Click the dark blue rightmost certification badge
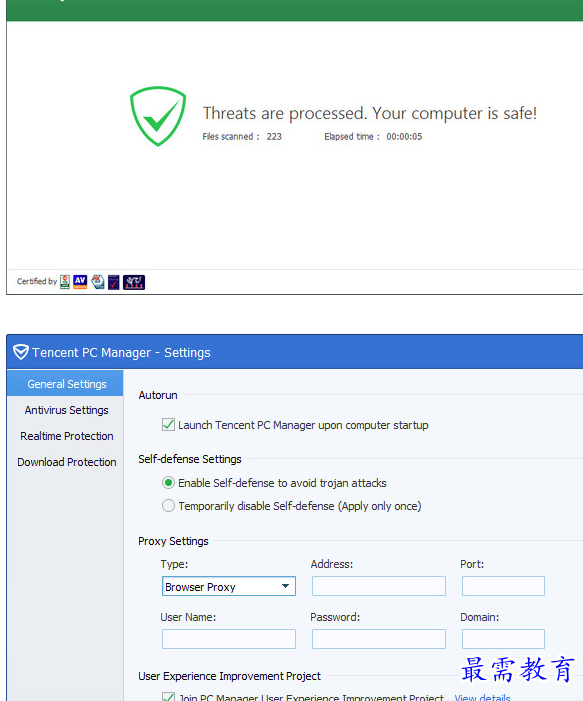This screenshot has height=701, width=583. point(134,282)
